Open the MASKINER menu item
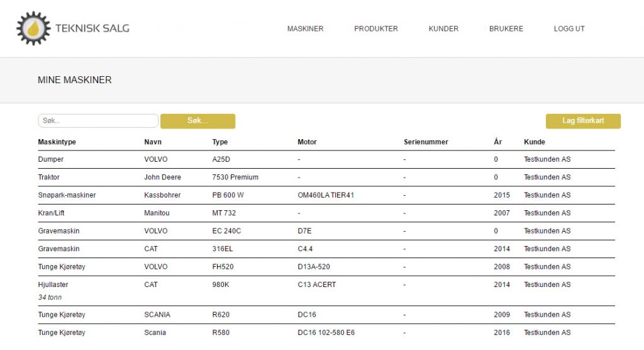Viewport: 644px width, 350px height. click(x=305, y=29)
